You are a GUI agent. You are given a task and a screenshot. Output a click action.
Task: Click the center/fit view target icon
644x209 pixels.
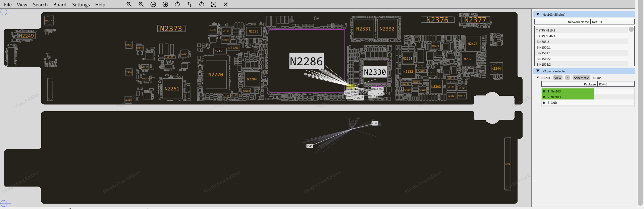pyautogui.click(x=214, y=4)
